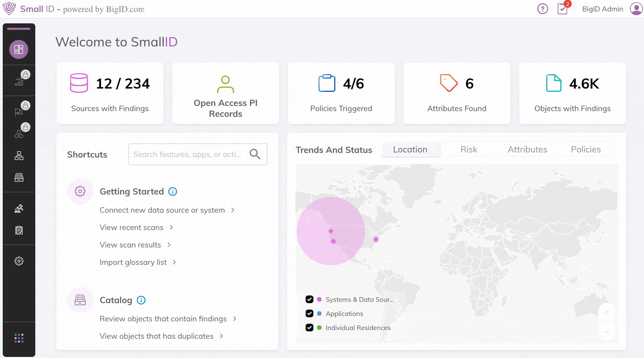Viewport: 644px width, 358px height.
Task: Open the clipboard tasks icon in sidebar
Action: coord(19,230)
